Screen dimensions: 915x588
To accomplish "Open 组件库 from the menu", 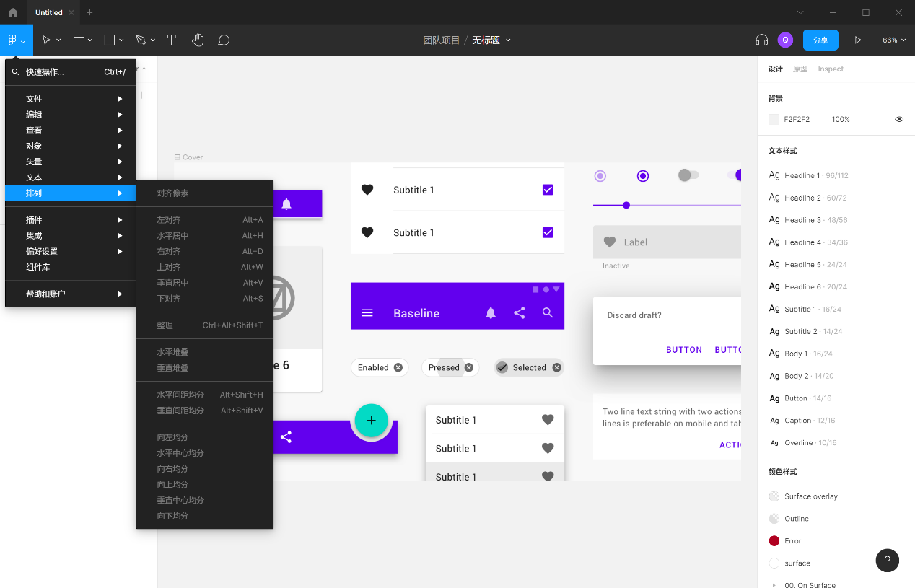I will (x=71, y=268).
